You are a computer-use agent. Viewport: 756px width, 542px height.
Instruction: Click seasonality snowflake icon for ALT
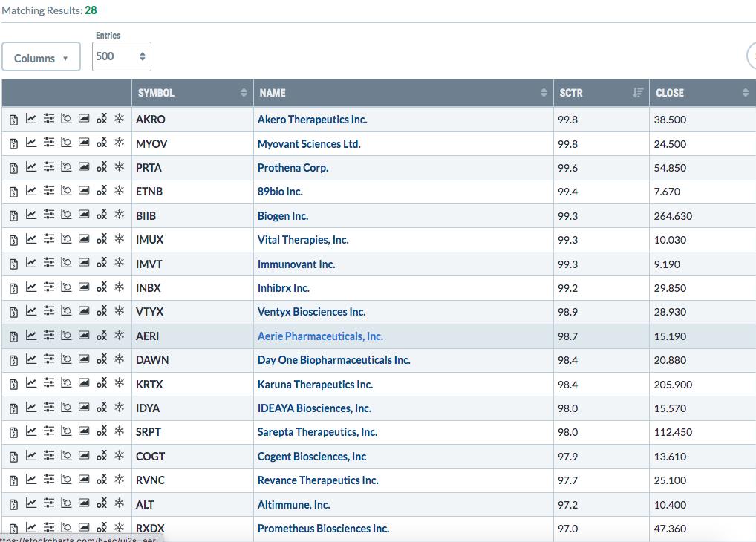tap(119, 504)
